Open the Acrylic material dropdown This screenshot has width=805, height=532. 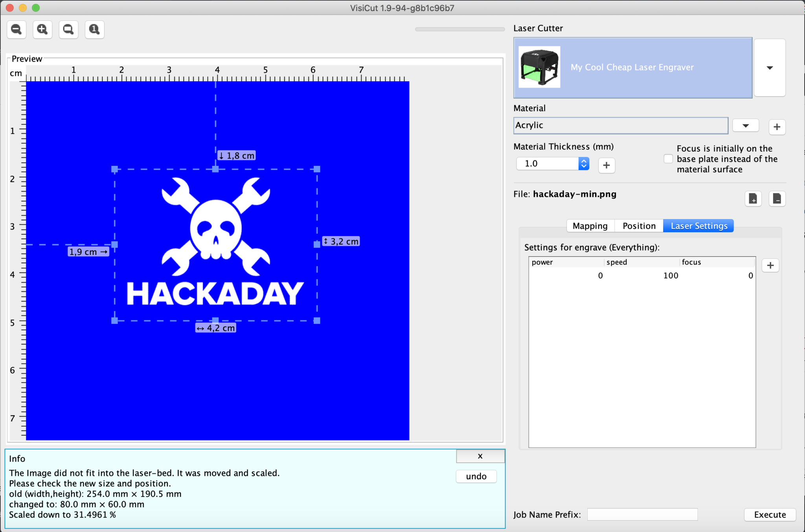point(745,125)
